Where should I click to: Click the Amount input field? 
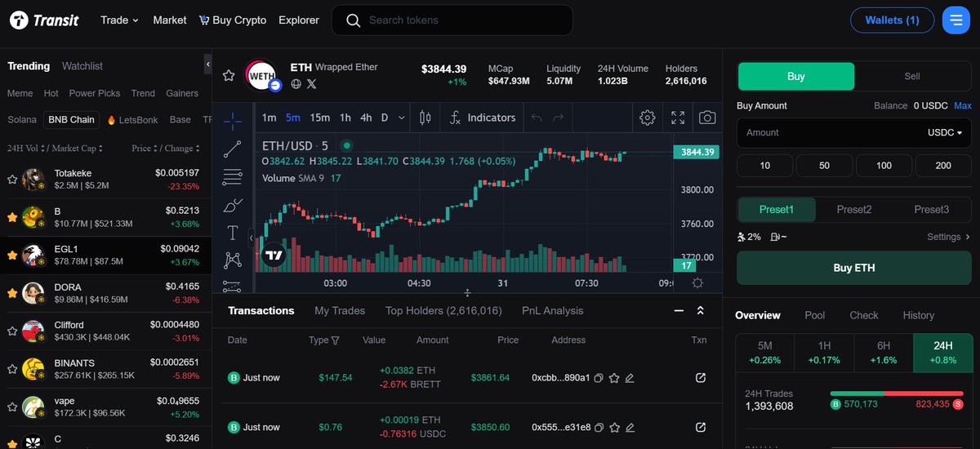click(x=830, y=132)
